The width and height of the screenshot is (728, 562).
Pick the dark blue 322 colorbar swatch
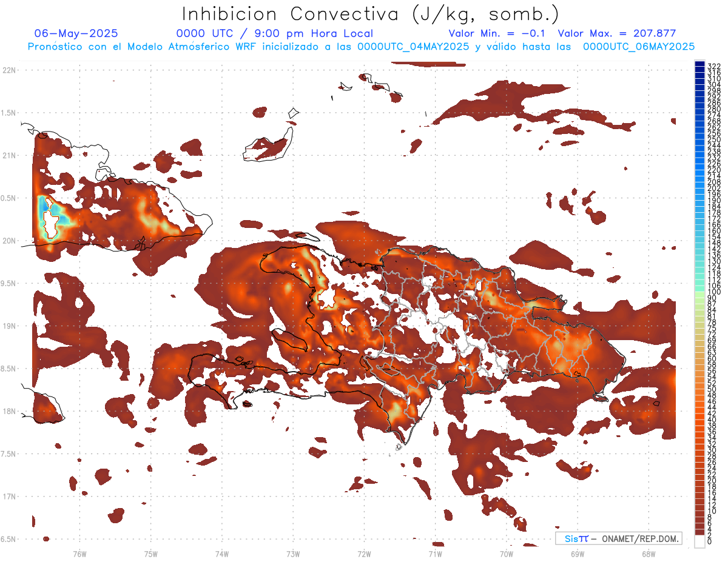[x=699, y=64]
